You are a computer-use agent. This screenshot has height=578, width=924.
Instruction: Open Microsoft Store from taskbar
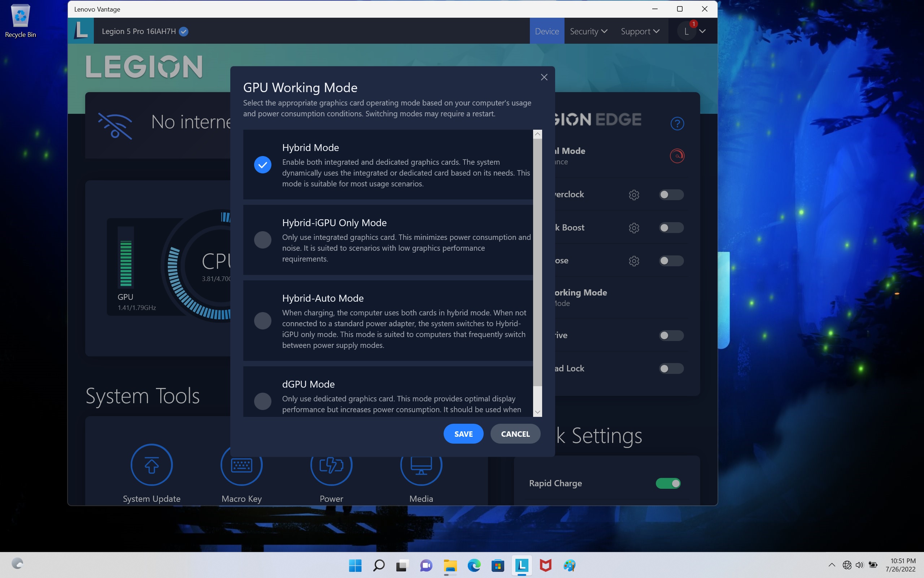click(498, 565)
